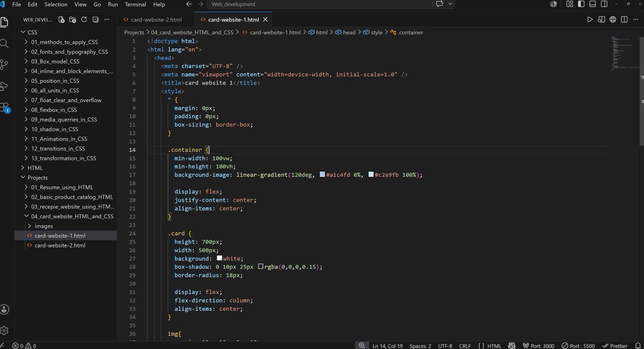
Task: Open the Manage gear in activity bar
Action: click(x=4, y=330)
